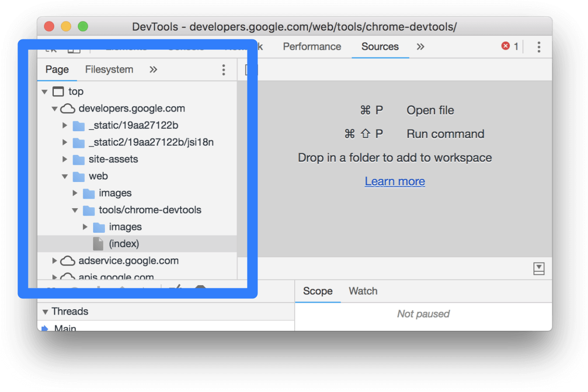
Task: Collapse the Threads section
Action: pos(45,312)
